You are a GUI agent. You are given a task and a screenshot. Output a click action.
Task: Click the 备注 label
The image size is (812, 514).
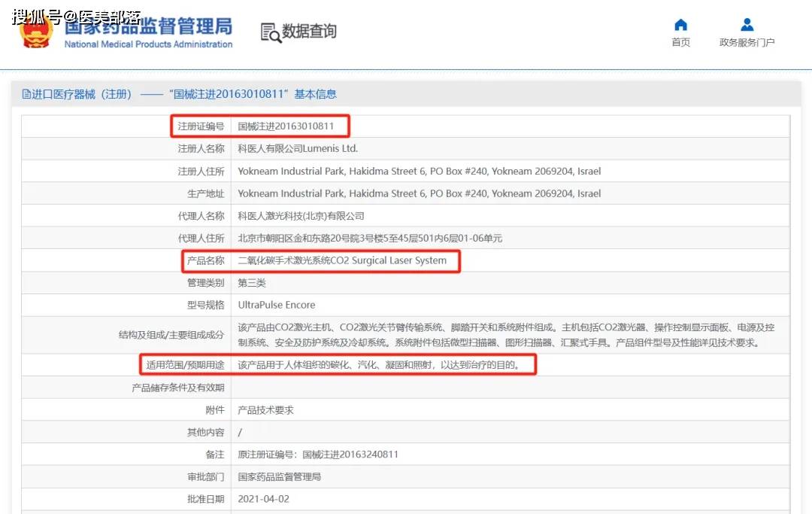[215, 455]
